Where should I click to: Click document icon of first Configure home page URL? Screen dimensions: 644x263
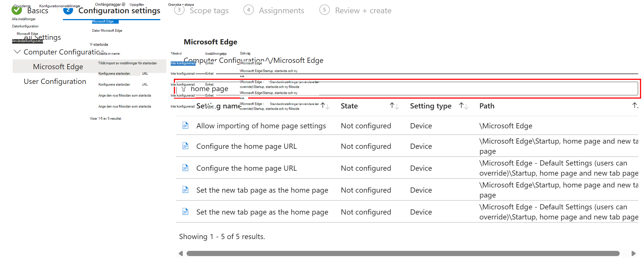click(185, 146)
